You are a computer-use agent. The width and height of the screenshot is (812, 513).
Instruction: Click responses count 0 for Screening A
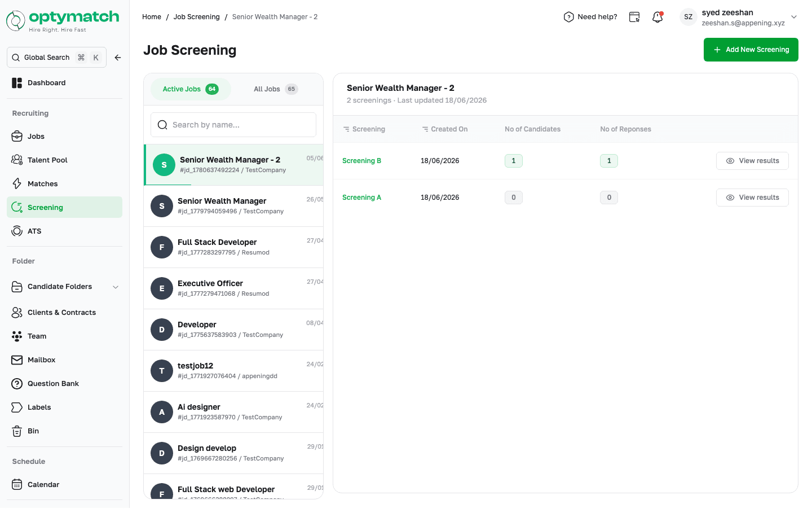point(609,198)
